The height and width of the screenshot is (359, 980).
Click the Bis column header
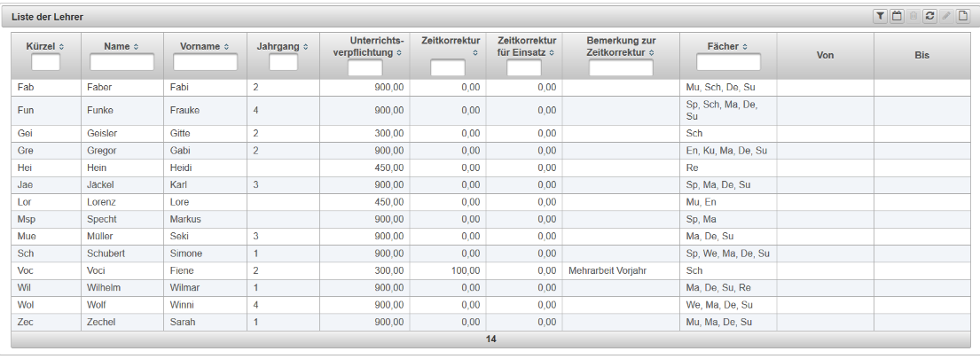click(x=921, y=55)
